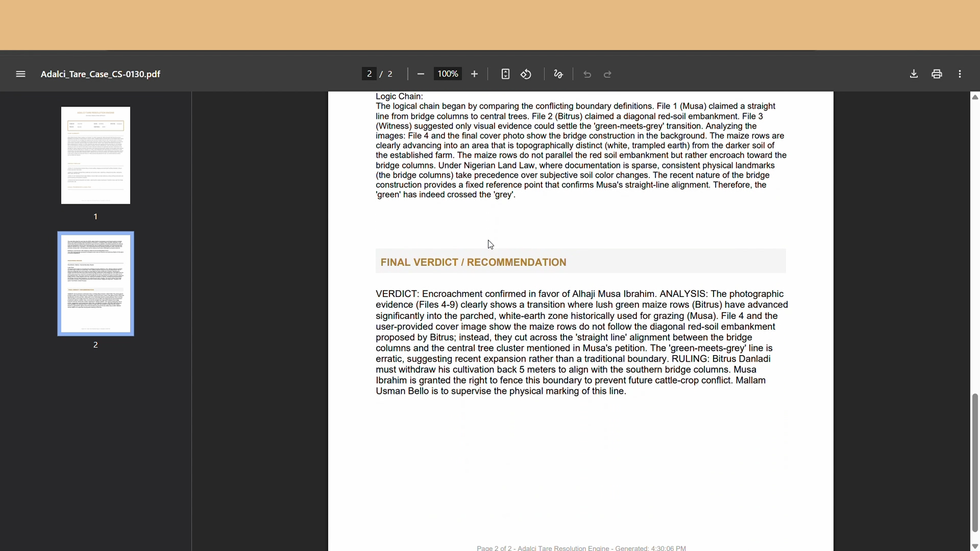Click the Final Verdict / Recommendation heading
Viewport: 980px width, 551px height.
click(473, 262)
